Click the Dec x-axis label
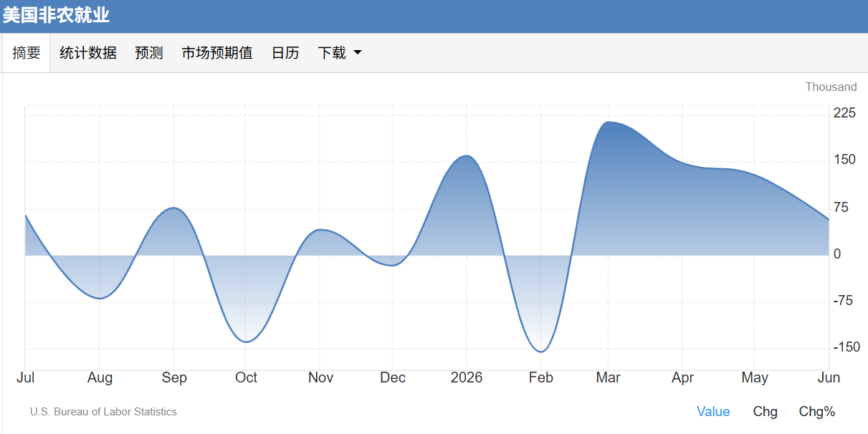868x434 pixels. (393, 377)
